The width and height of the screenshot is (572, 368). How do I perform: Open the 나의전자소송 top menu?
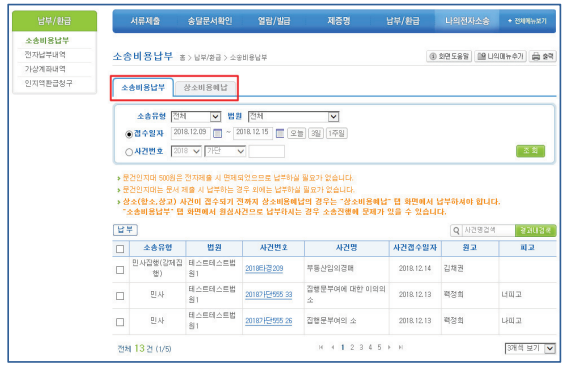coord(467,21)
